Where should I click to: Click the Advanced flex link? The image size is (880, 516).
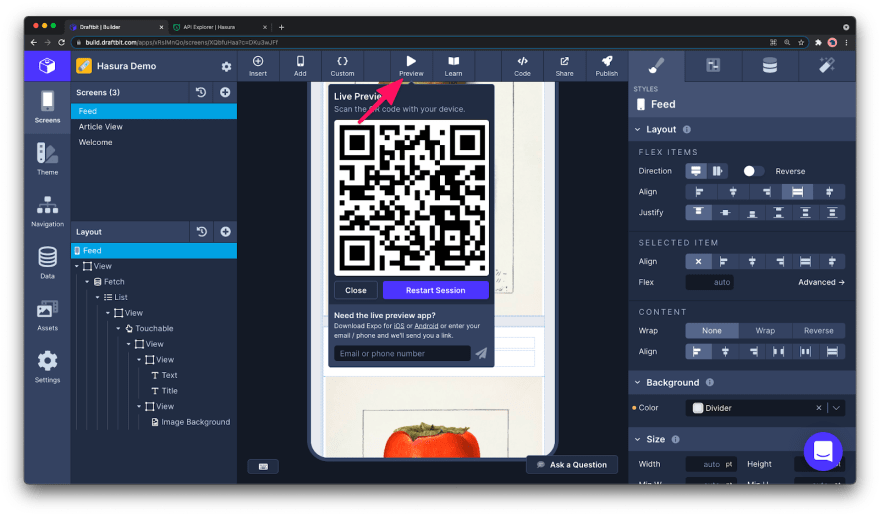tap(821, 282)
